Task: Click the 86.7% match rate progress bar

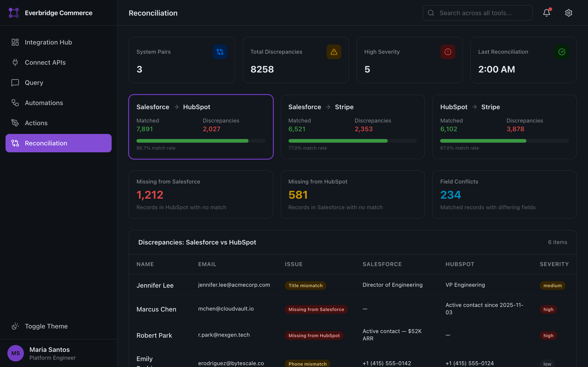Action: tap(201, 141)
